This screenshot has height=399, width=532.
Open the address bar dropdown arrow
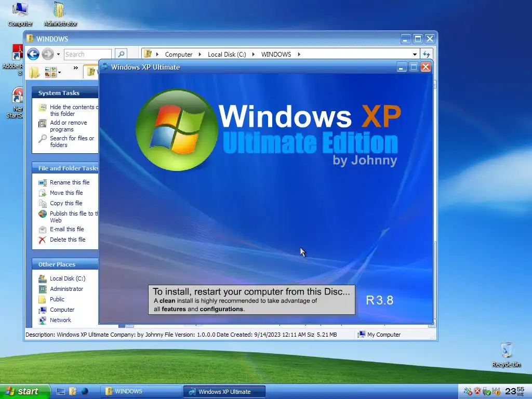pyautogui.click(x=415, y=54)
